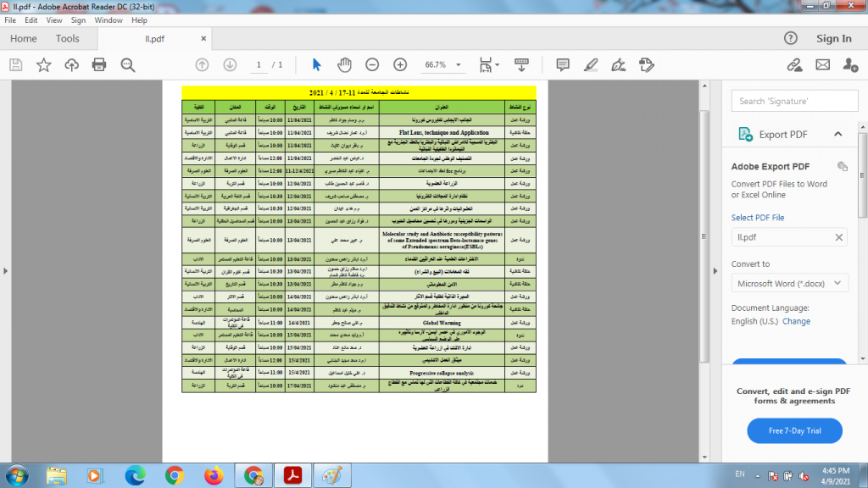
Task: Open the Sign menu
Action: click(77, 19)
